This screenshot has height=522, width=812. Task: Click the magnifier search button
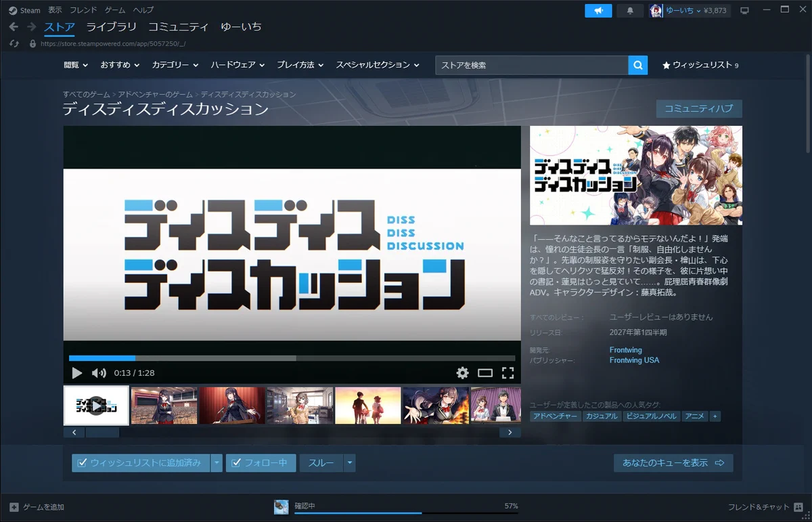point(638,65)
